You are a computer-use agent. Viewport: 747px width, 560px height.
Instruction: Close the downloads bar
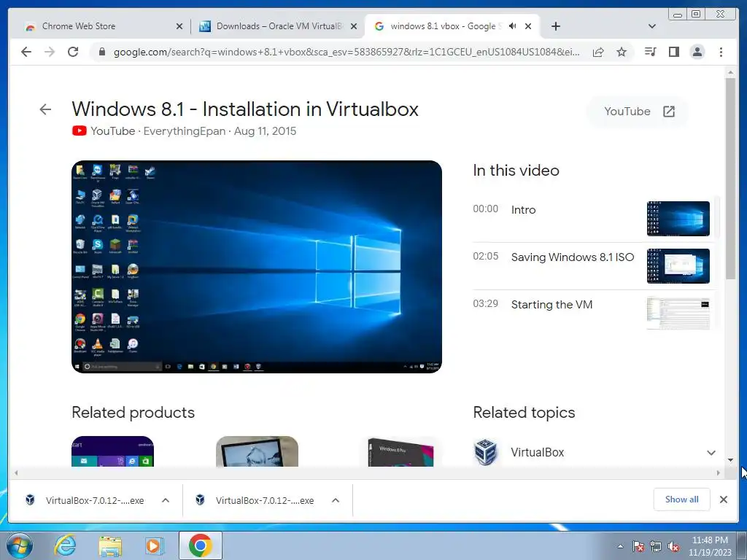point(724,499)
